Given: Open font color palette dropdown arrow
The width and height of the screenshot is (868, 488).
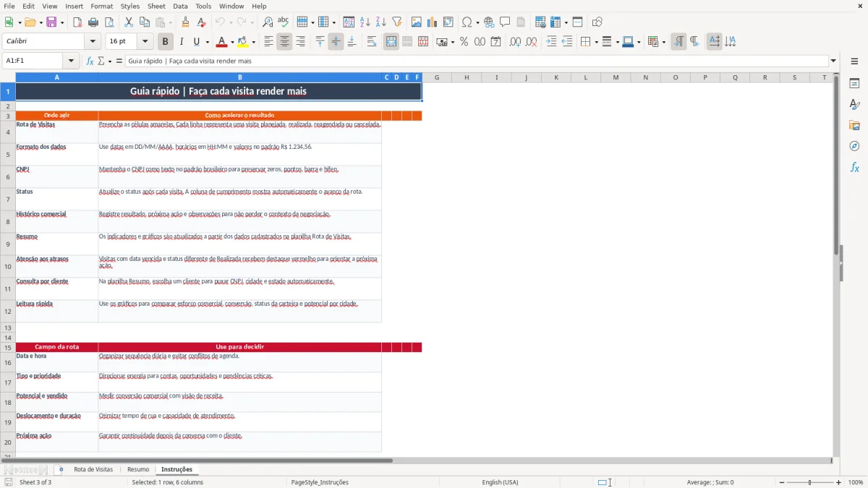Looking at the screenshot, I should pyautogui.click(x=233, y=42).
